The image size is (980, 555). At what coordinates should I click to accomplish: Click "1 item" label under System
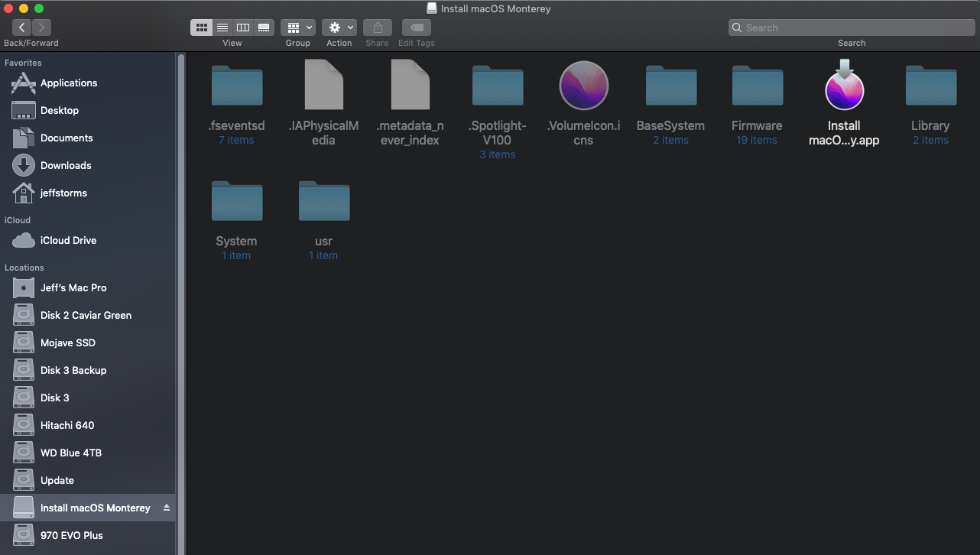pos(236,255)
